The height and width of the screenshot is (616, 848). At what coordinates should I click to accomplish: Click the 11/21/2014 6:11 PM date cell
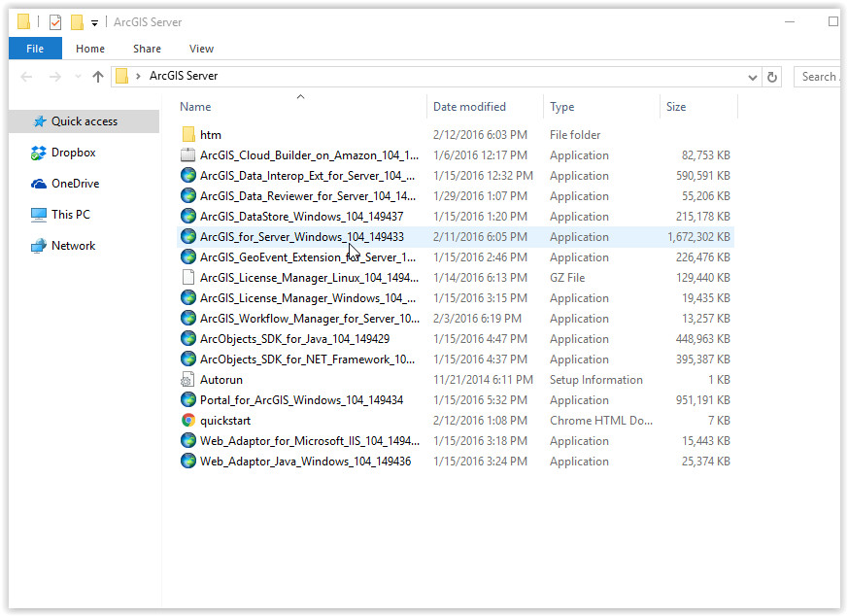pos(483,380)
